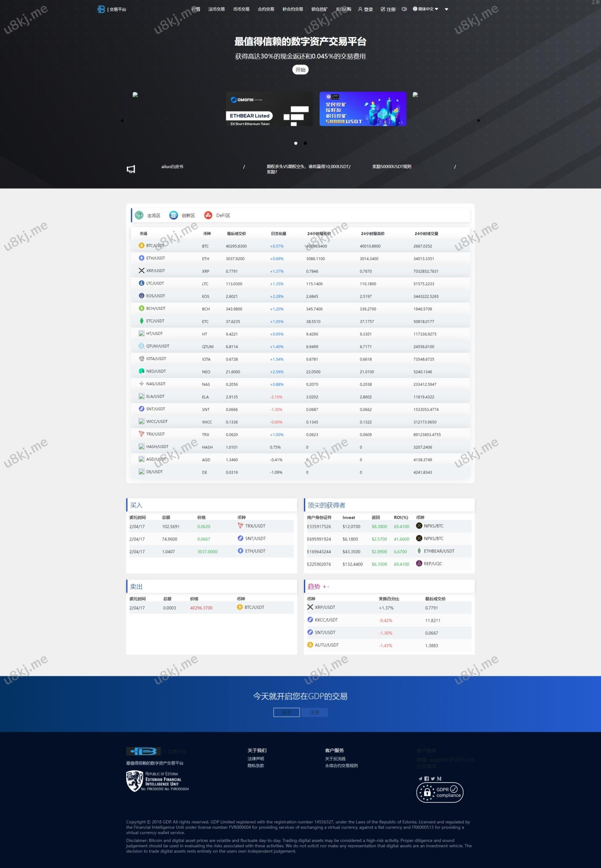
Task: Open the BTC/USDT market row
Action: pyautogui.click(x=155, y=245)
